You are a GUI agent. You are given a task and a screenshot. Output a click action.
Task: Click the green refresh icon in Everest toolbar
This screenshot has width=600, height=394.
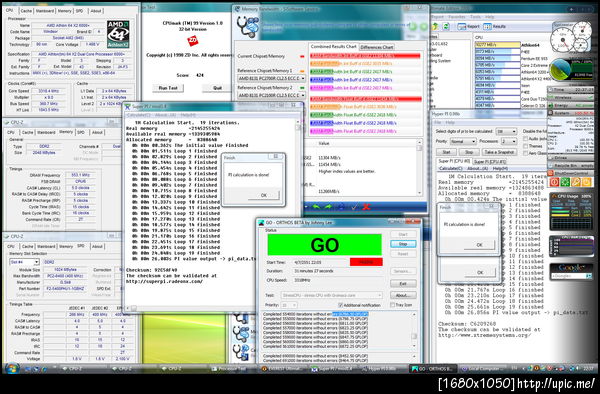click(446, 26)
